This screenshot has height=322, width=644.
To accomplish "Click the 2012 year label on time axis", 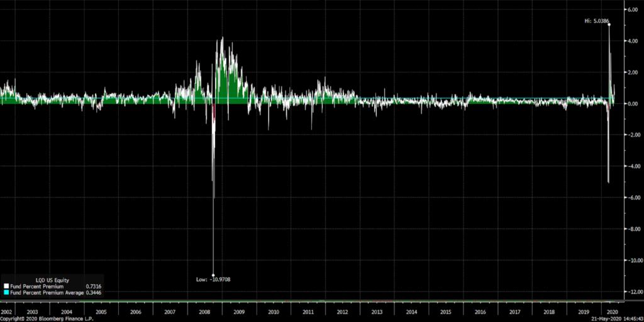I will tap(342, 312).
